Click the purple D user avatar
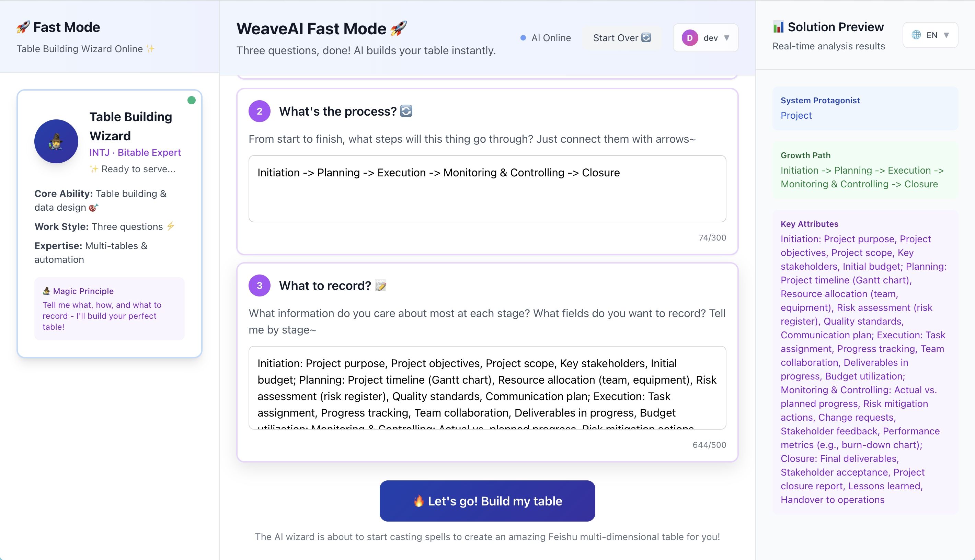 click(690, 38)
